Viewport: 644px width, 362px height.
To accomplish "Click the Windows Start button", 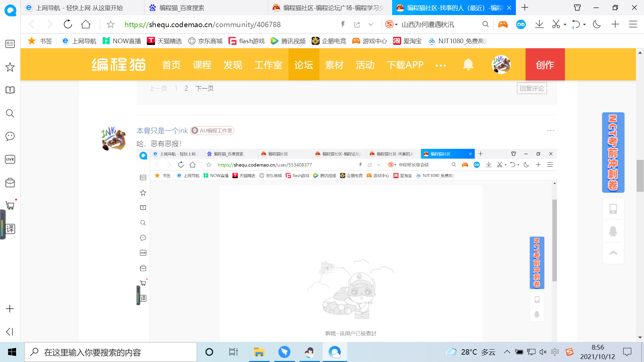I will pos(12,352).
